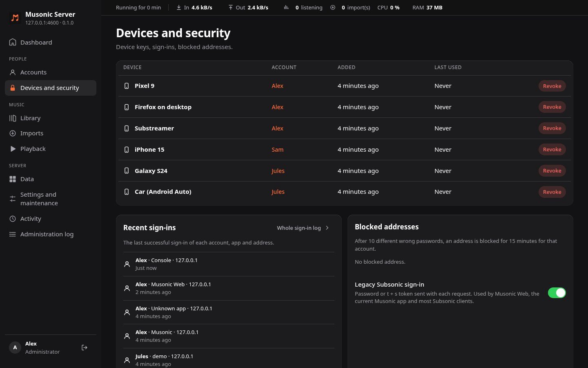This screenshot has height=368, width=588.
Task: Revoke the Substreamer device
Action: [x=552, y=128]
